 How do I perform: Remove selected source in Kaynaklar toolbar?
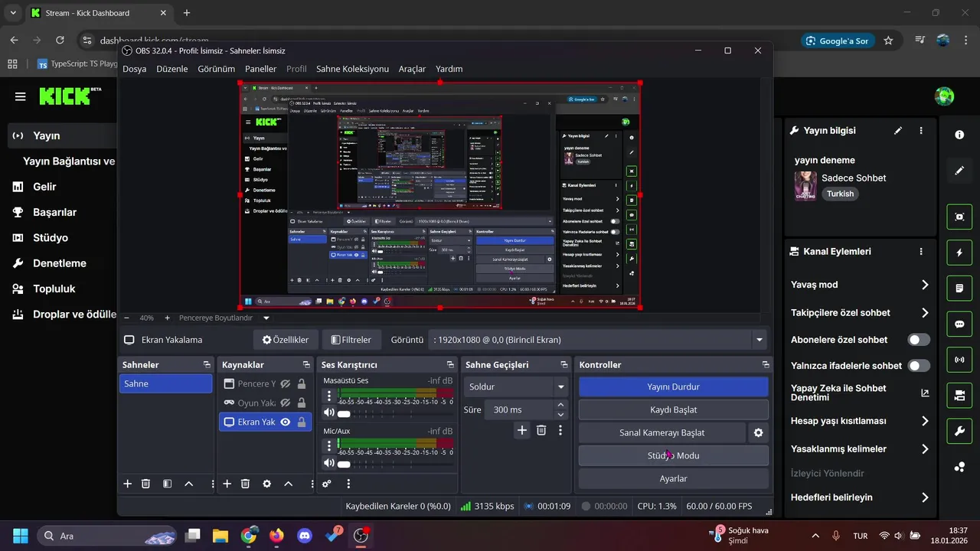245,484
